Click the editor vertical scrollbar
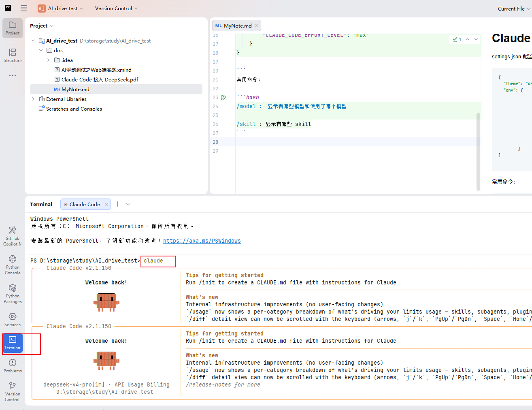532x410 pixels. tap(479, 152)
